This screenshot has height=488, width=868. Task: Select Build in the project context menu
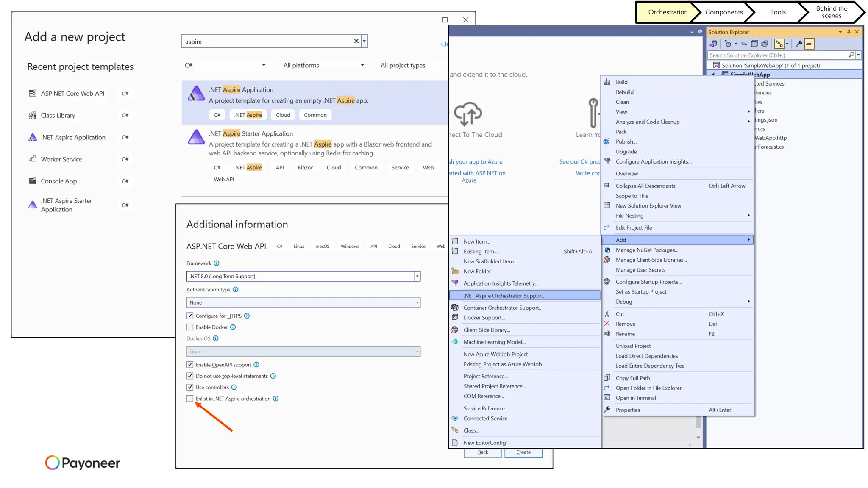[x=678, y=82]
